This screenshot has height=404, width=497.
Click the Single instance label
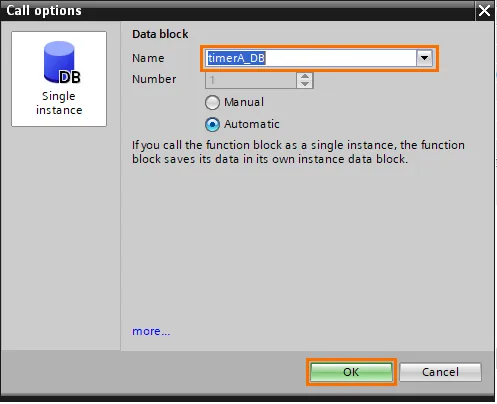(x=59, y=103)
